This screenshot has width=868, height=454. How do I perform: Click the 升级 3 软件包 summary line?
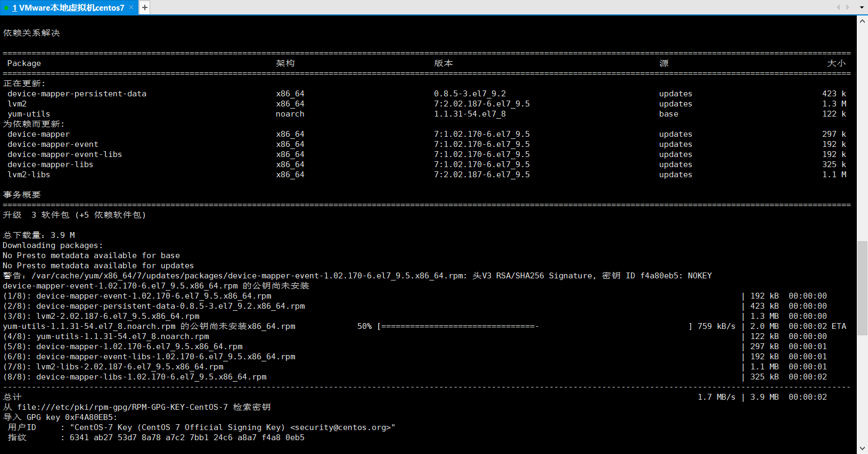pyautogui.click(x=75, y=215)
